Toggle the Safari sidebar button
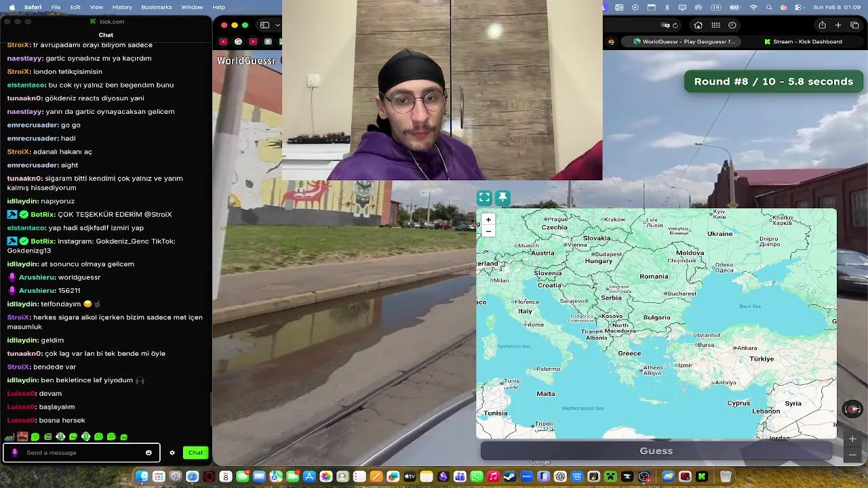 pos(265,25)
